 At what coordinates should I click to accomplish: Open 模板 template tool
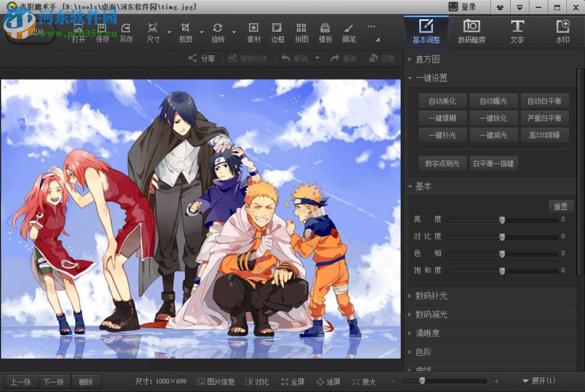325,33
